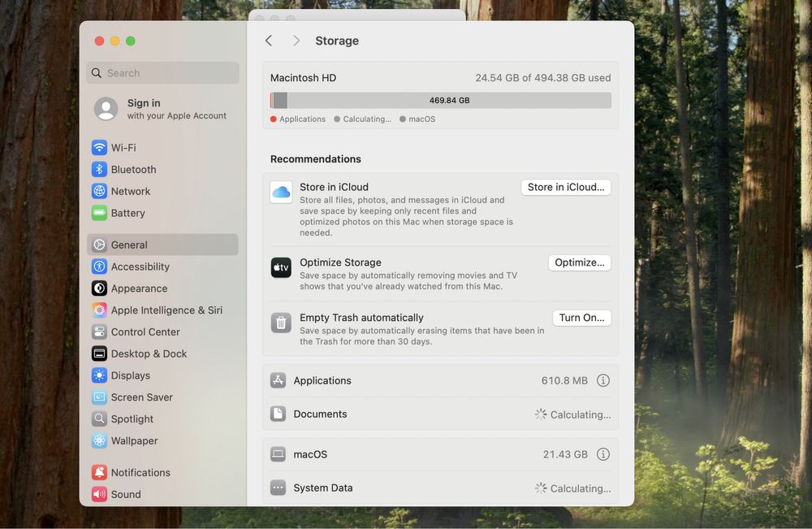Click the macOS laptop icon
This screenshot has width=812, height=529.
coord(278,454)
